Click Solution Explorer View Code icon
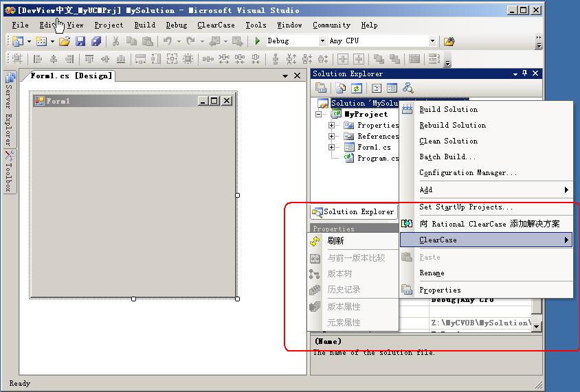 point(377,88)
